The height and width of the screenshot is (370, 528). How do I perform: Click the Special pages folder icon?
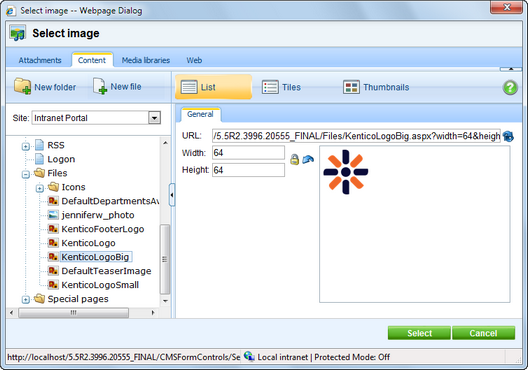[40, 299]
